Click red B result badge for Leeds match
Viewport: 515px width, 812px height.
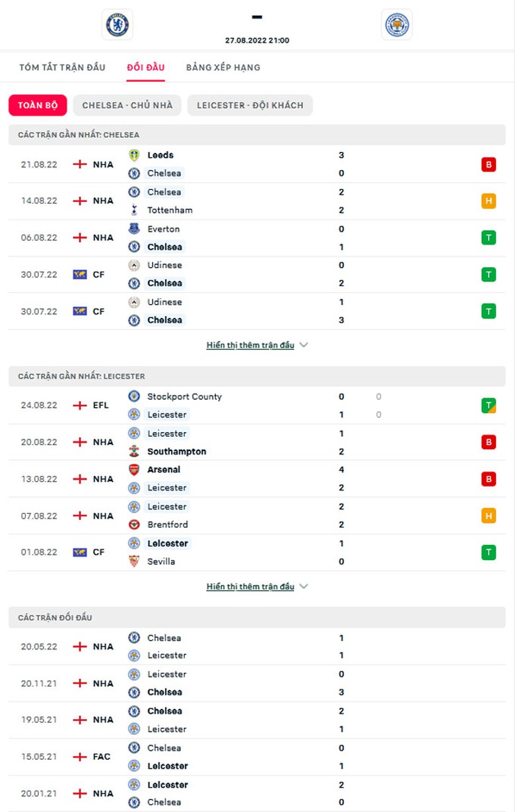click(489, 164)
